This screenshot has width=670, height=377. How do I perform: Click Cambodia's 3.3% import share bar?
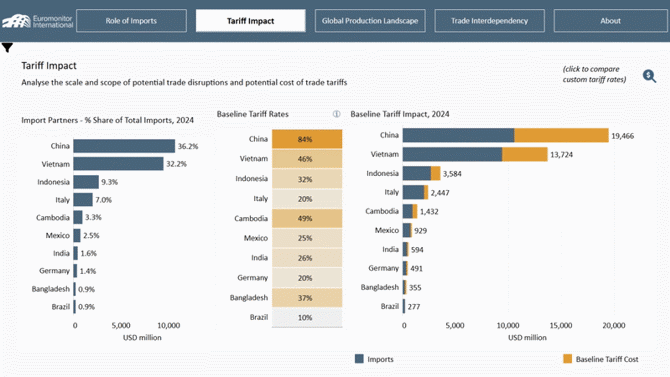click(78, 217)
